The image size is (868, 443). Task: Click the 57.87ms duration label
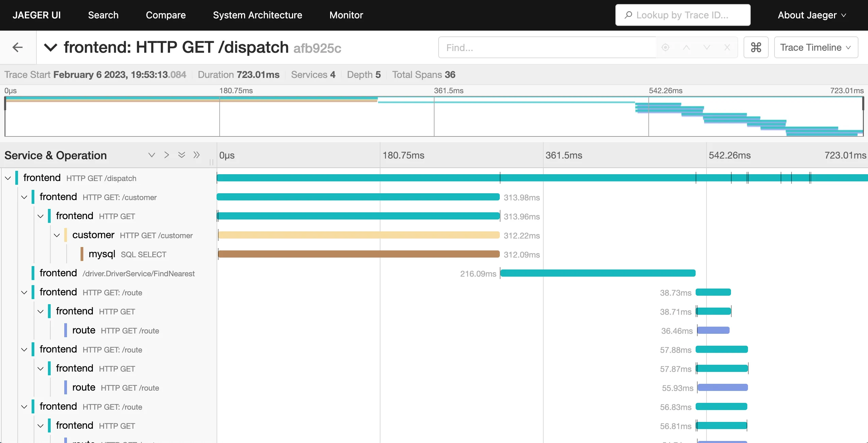pos(676,369)
